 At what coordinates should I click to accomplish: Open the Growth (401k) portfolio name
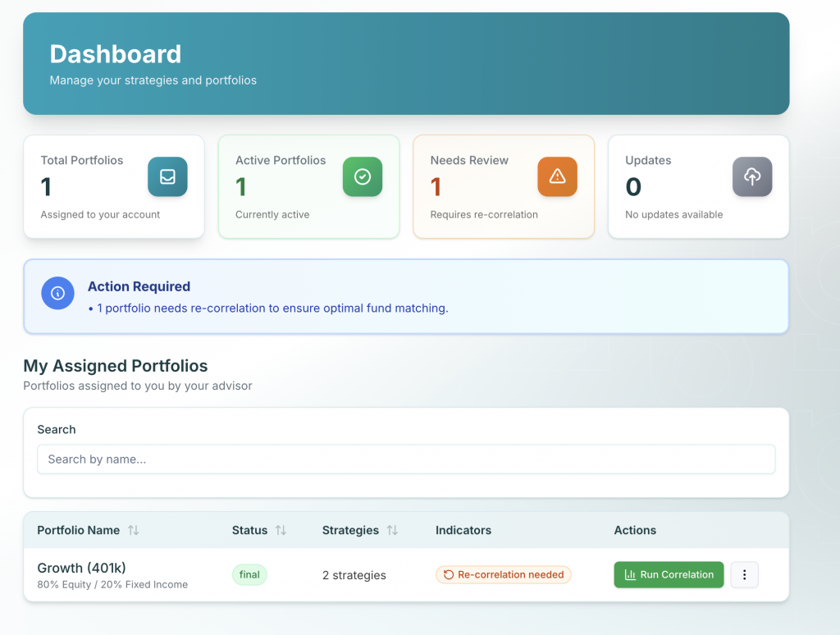(81, 568)
